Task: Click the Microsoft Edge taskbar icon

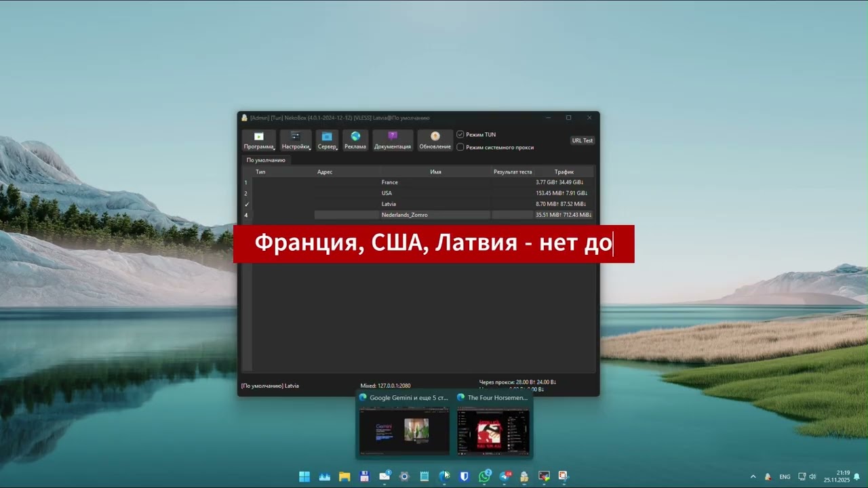Action: pyautogui.click(x=444, y=476)
